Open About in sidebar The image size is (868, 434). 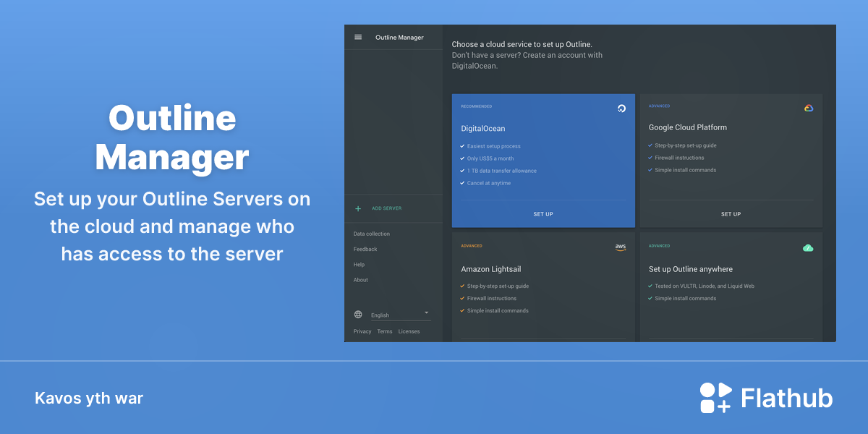coord(361,280)
